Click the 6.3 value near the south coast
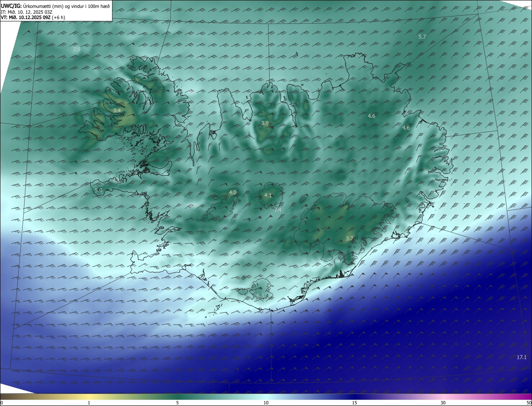The height and width of the screenshot is (406, 532). click(x=260, y=296)
